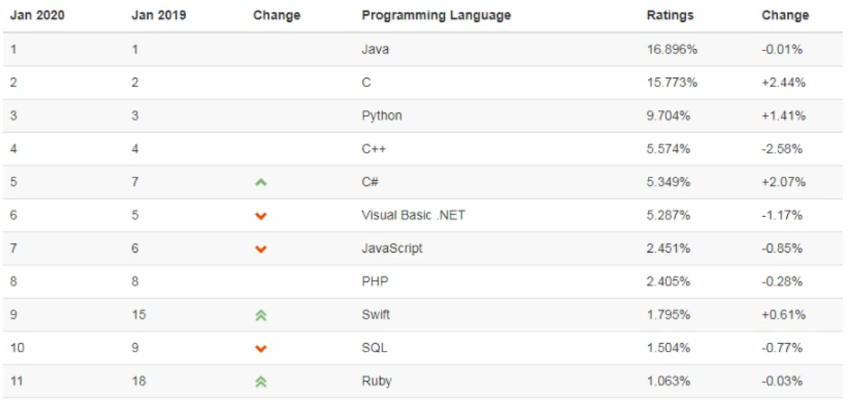The width and height of the screenshot is (868, 404).
Task: Click the Jan 2019 column header
Action: pyautogui.click(x=158, y=15)
